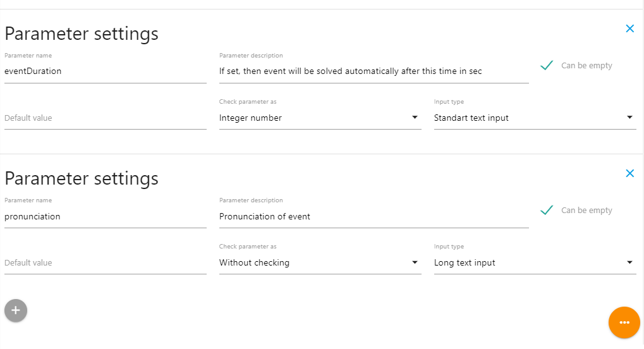Image resolution: width=644 pixels, height=349 pixels.
Task: Click Default value field for eventDuration
Action: pyautogui.click(x=105, y=118)
